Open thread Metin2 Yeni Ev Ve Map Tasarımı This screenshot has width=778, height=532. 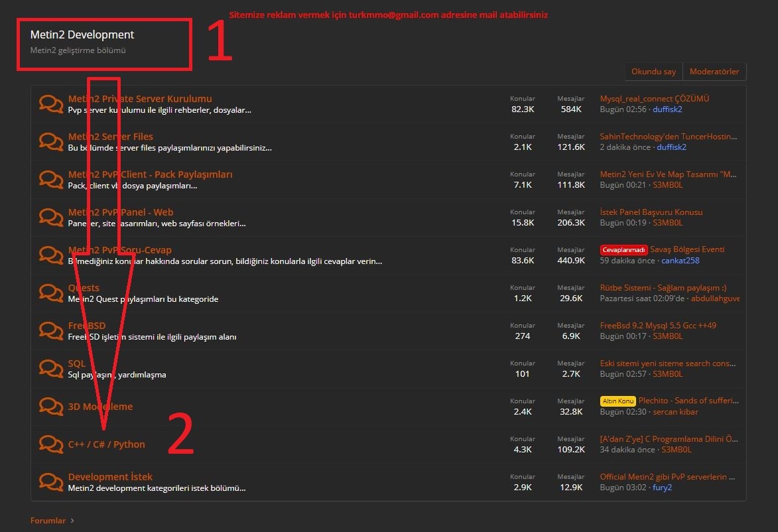(669, 174)
